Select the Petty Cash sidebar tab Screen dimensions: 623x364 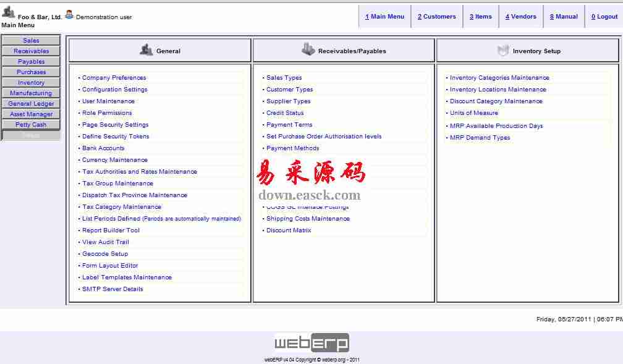[31, 125]
